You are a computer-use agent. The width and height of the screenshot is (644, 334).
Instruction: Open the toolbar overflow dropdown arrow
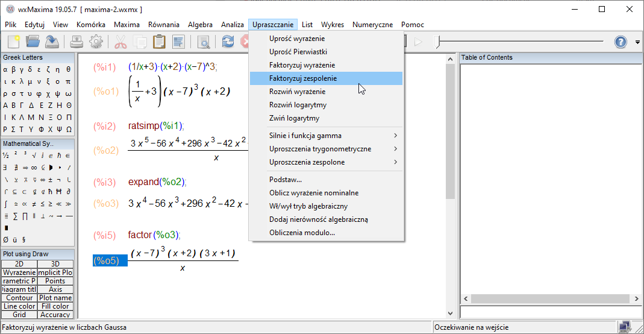(x=637, y=42)
